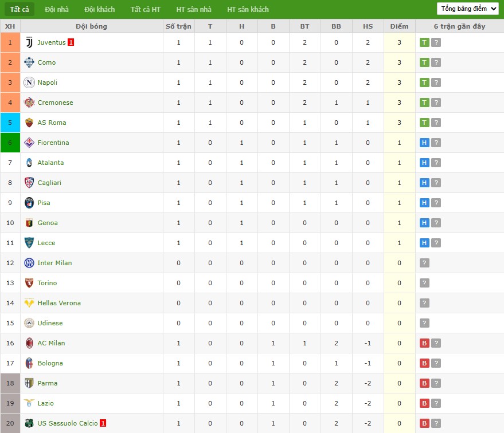Viewport: 504px width, 433px height.
Task: Click the AC Milan crest icon
Action: 29,343
